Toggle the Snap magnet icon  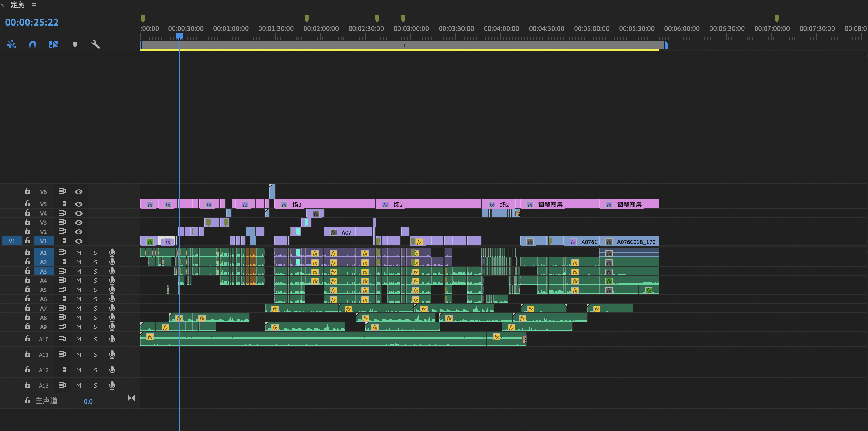33,44
